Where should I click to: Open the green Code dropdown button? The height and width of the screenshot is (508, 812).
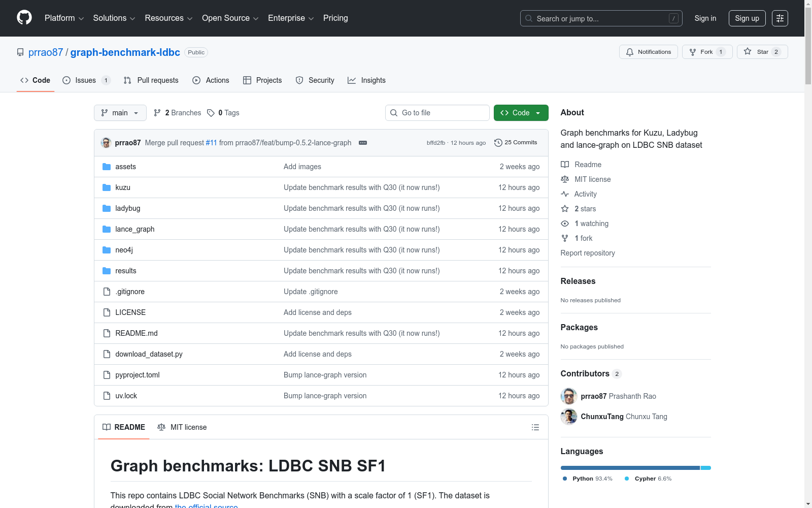click(521, 113)
